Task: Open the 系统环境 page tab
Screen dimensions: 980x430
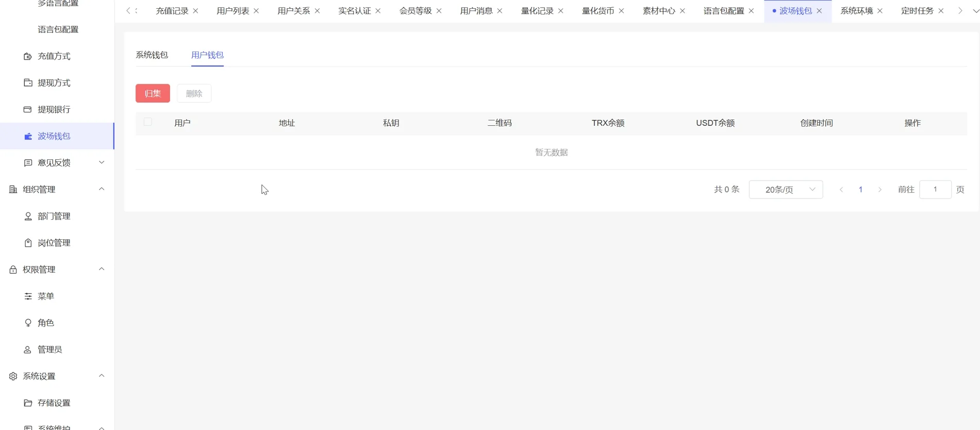Action: [856, 11]
